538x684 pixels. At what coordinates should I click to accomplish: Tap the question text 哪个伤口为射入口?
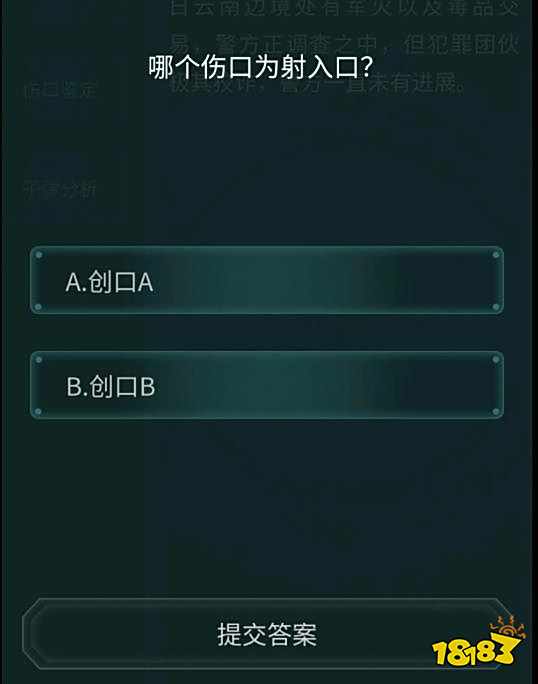(x=260, y=67)
